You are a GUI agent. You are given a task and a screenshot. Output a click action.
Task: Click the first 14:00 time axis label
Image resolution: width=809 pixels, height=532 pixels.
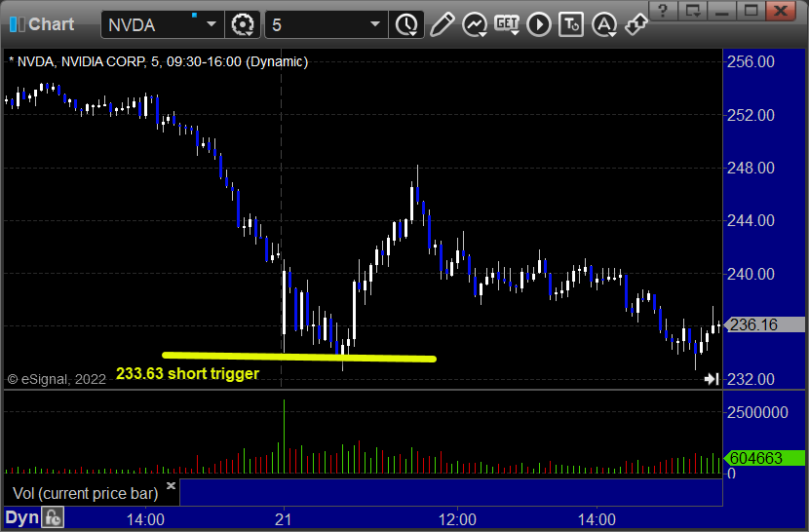pos(145,519)
